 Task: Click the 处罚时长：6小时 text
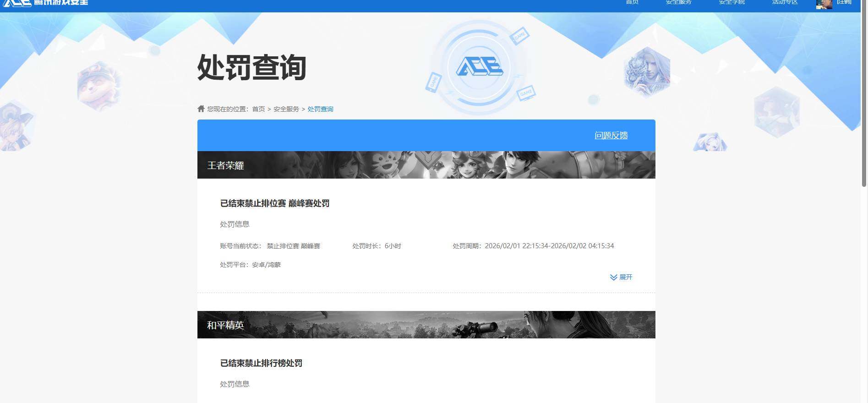click(377, 246)
